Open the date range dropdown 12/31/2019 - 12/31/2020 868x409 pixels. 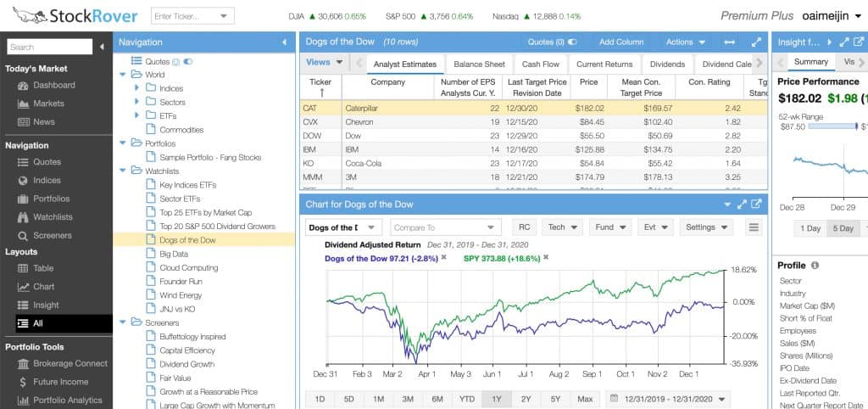click(x=668, y=399)
